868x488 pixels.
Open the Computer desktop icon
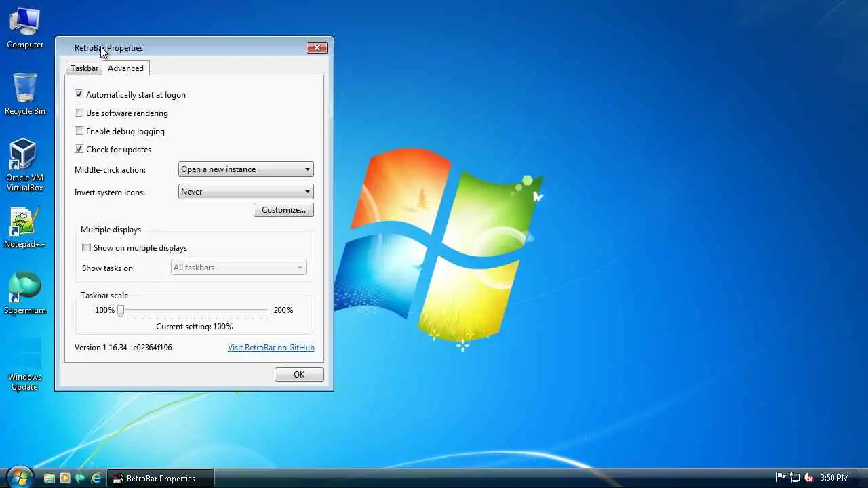[25, 28]
